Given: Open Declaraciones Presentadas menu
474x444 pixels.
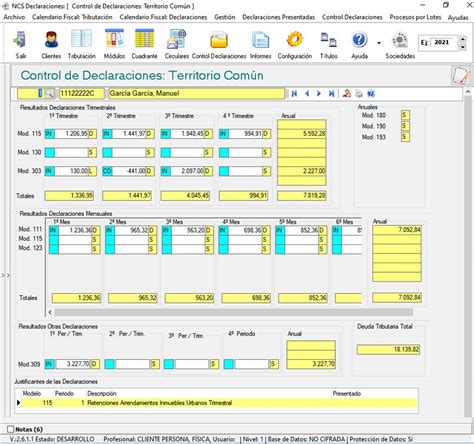Looking at the screenshot, I should pos(279,17).
